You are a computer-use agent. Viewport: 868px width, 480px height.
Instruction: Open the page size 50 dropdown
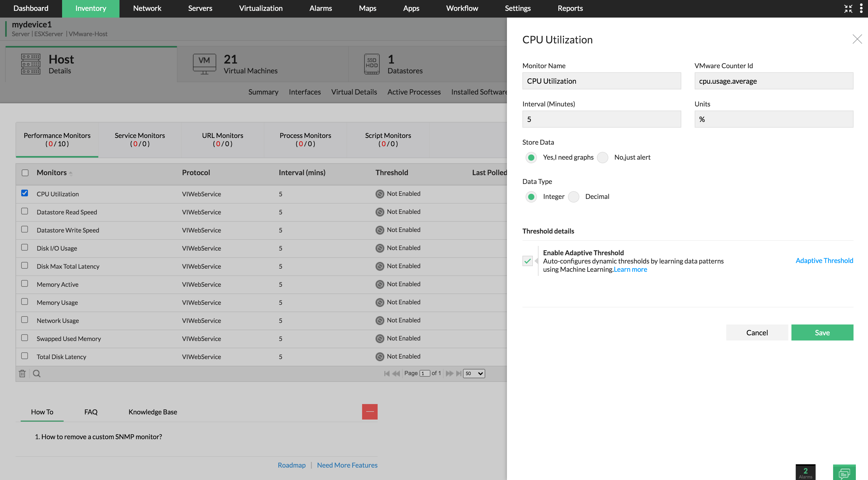(x=474, y=373)
